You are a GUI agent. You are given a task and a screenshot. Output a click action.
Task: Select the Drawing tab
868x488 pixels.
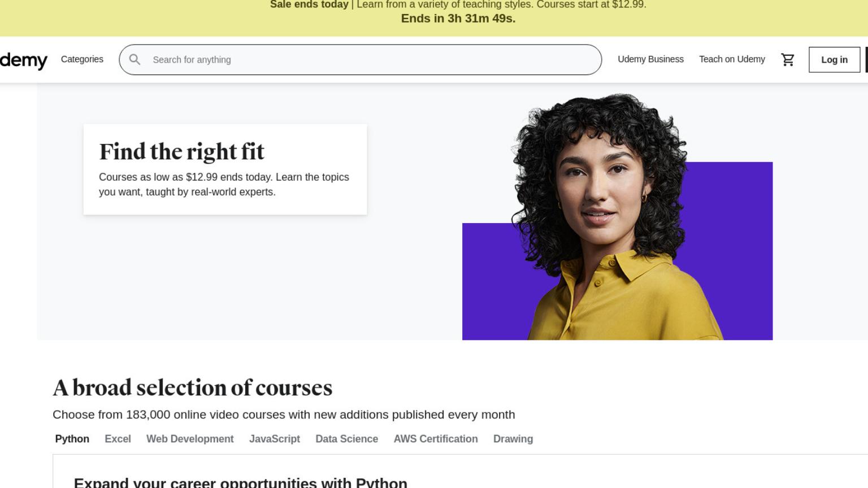[x=513, y=439]
